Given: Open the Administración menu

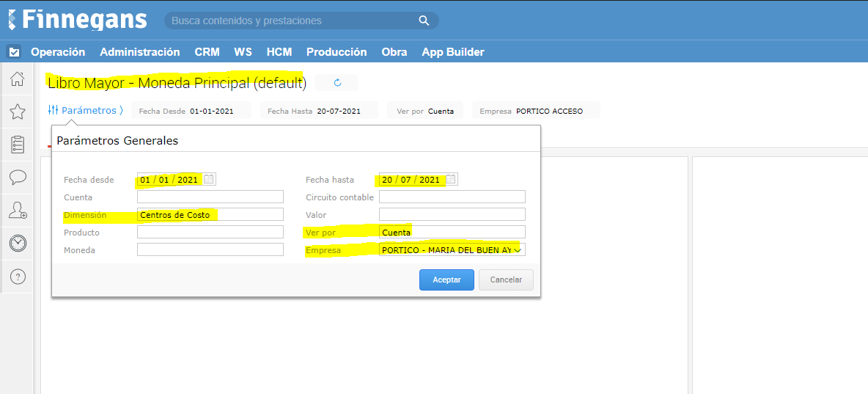Looking at the screenshot, I should click(x=139, y=52).
